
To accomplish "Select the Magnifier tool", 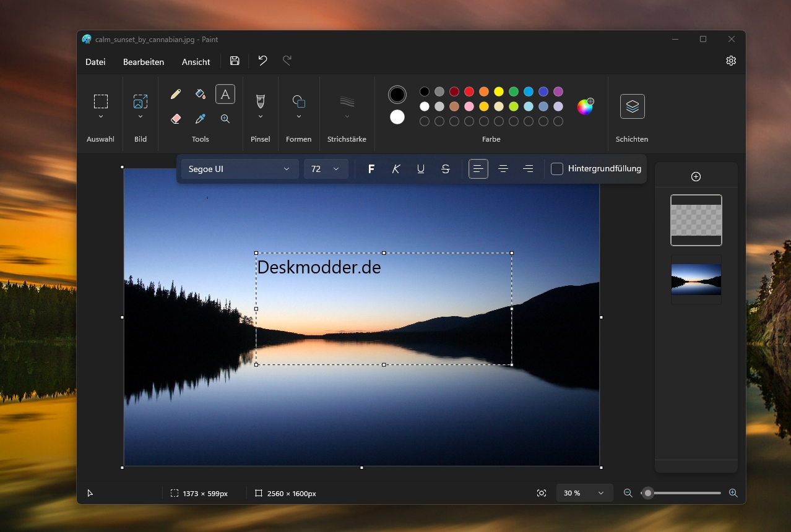I will [225, 119].
